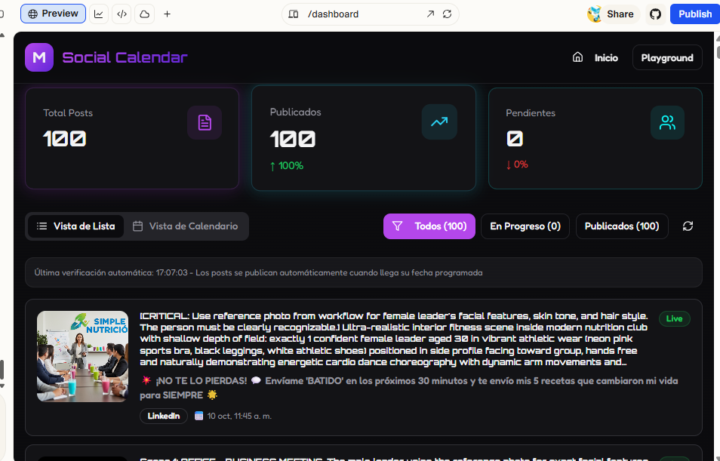
Task: Click the 'Última verificación automática' status line
Action: 259,273
